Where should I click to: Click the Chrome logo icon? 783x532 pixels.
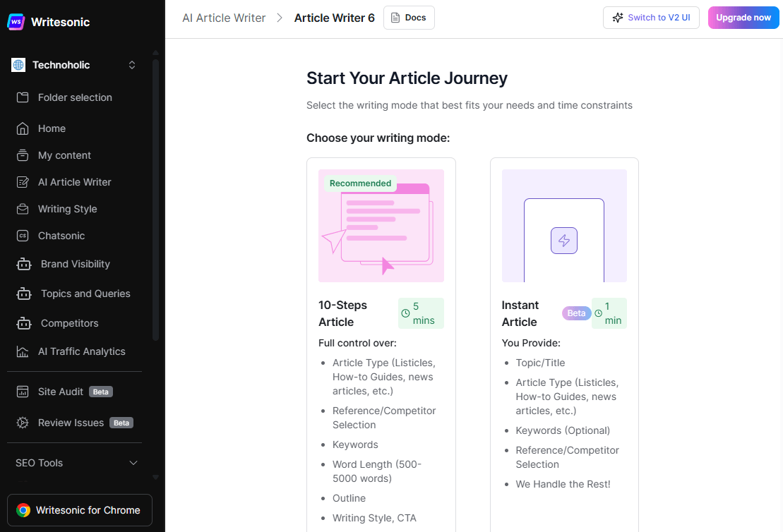pos(23,510)
